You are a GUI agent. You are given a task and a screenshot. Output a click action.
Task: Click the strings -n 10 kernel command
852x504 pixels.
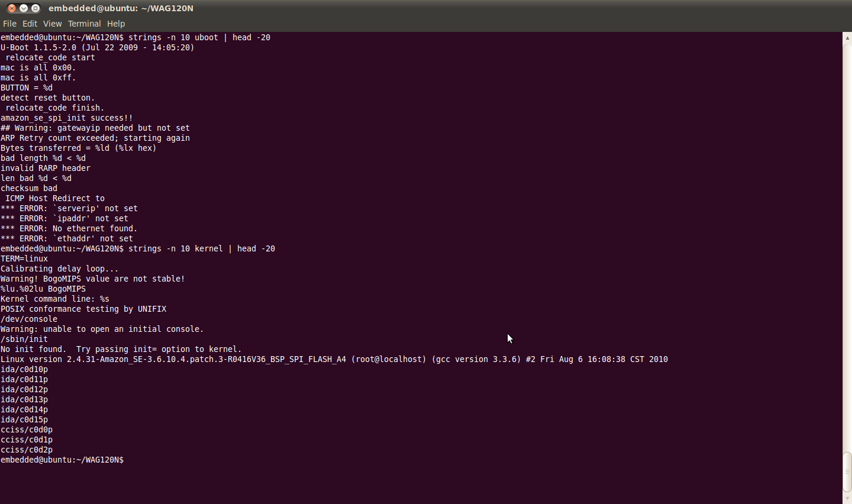point(201,249)
